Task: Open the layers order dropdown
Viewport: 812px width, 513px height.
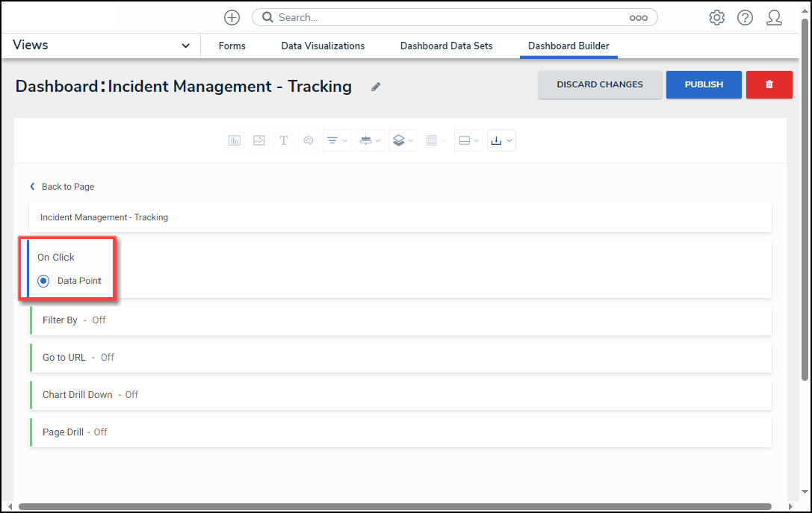Action: pos(402,140)
